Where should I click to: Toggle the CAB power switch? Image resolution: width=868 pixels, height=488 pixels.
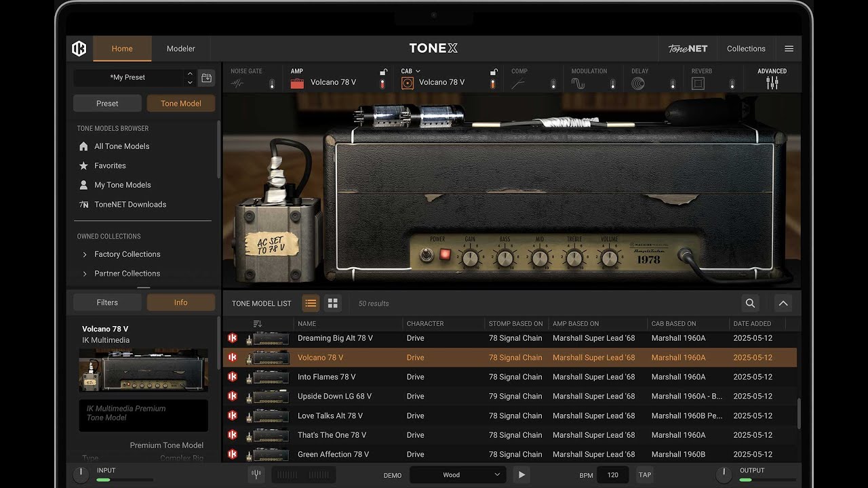[x=493, y=84]
